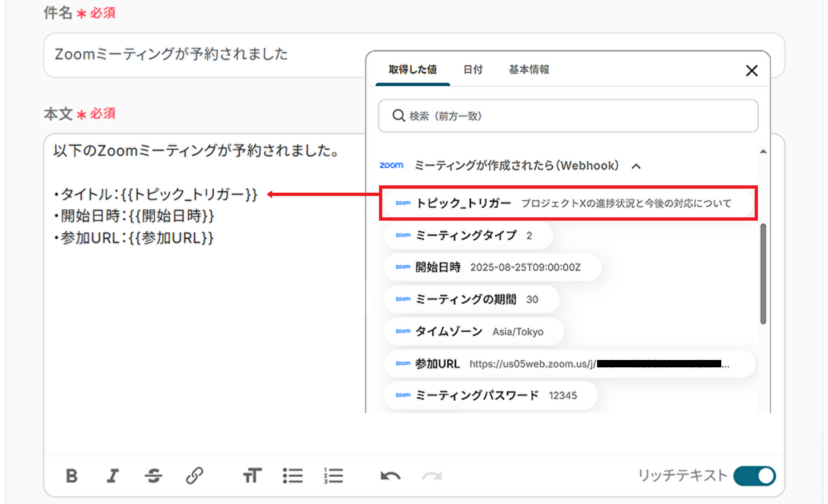
Task: Insert the トピック_トリガー value
Action: click(567, 203)
